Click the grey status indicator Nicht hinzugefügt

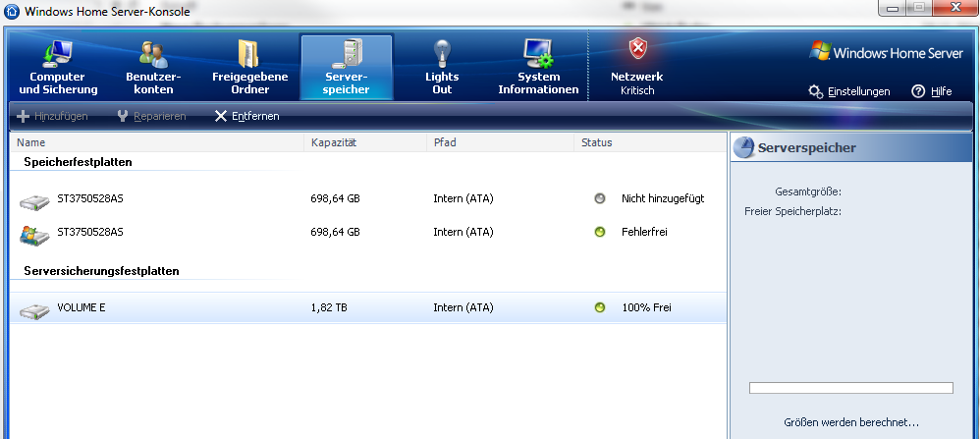pos(600,198)
